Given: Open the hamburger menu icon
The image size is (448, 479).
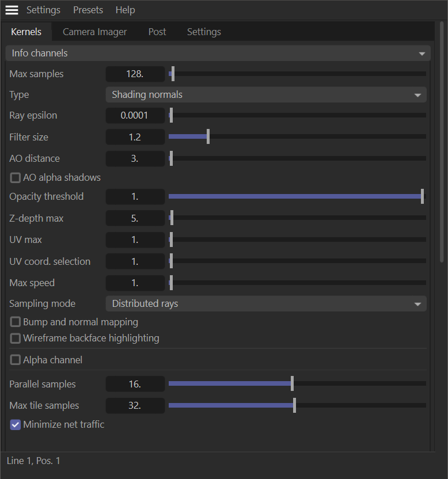Looking at the screenshot, I should point(12,10).
